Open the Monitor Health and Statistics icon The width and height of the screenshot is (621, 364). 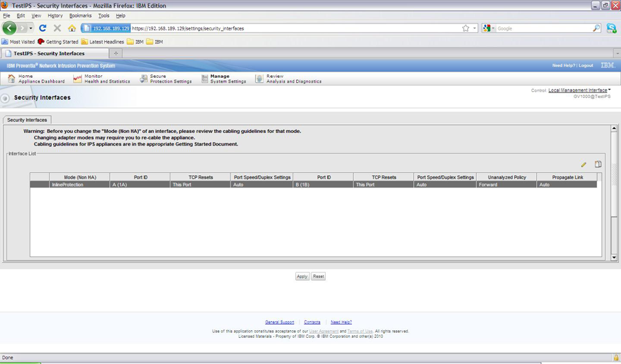coord(77,79)
